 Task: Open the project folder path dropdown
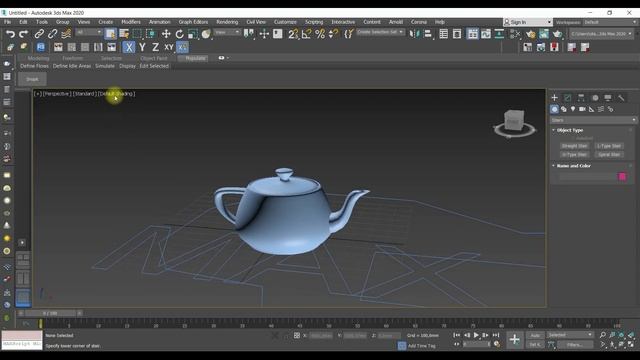click(602, 34)
